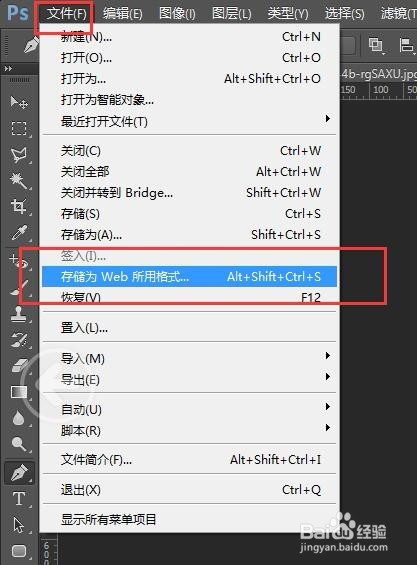Screen dimensions: 417x565
Task: Select the Magic Wand tool
Action: pos(19,181)
